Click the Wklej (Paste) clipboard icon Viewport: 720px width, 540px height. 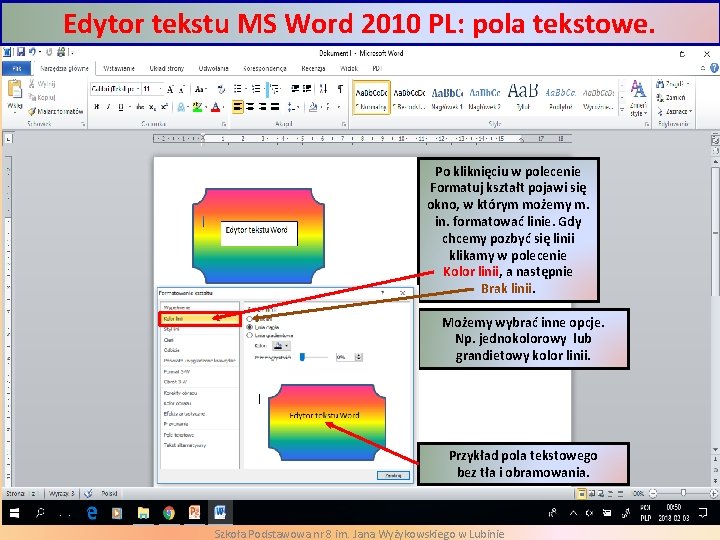[15, 89]
